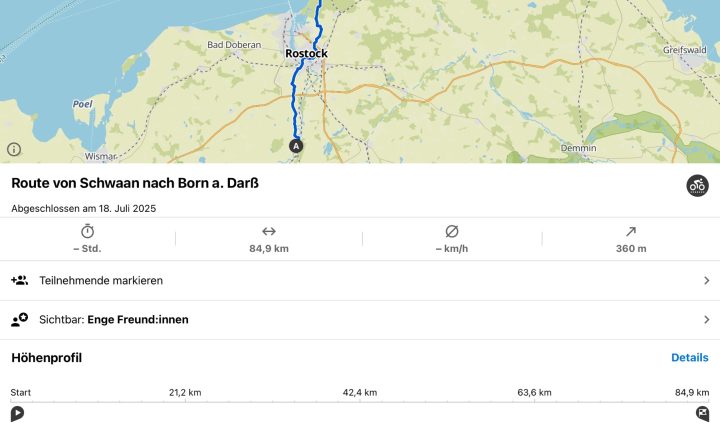Screen dimensions: 720x426
Task: Select the Rostock label on map
Action: [306, 54]
